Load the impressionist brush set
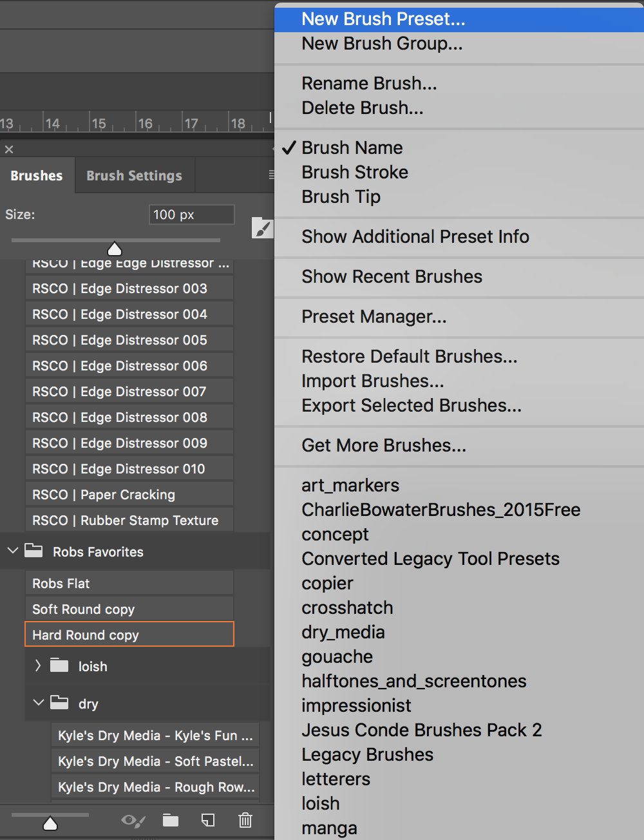The image size is (644, 840). 459,706
